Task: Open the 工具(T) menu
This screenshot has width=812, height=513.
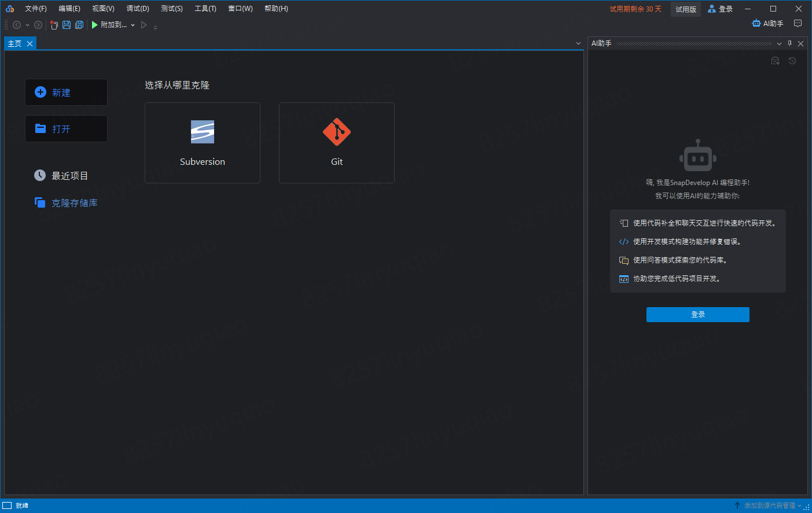Action: click(x=205, y=9)
